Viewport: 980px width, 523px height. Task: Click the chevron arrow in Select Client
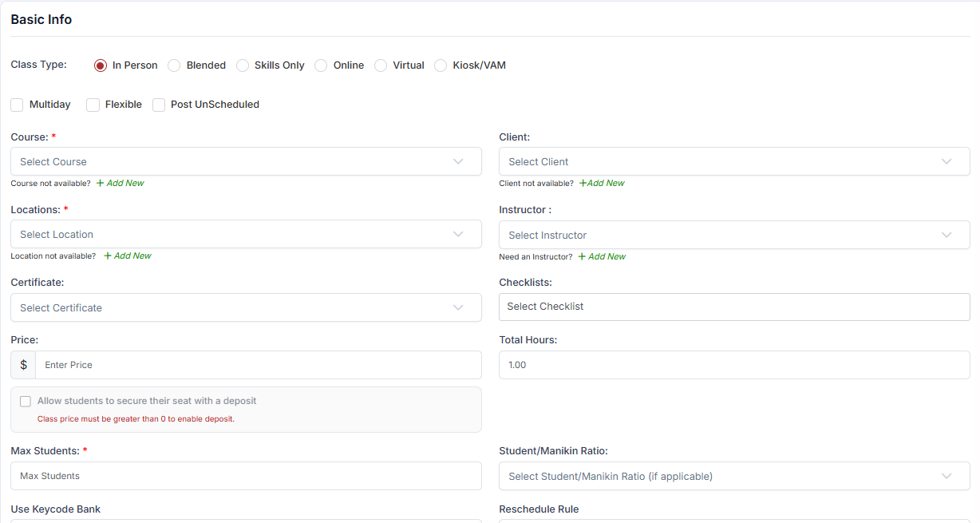(x=946, y=161)
